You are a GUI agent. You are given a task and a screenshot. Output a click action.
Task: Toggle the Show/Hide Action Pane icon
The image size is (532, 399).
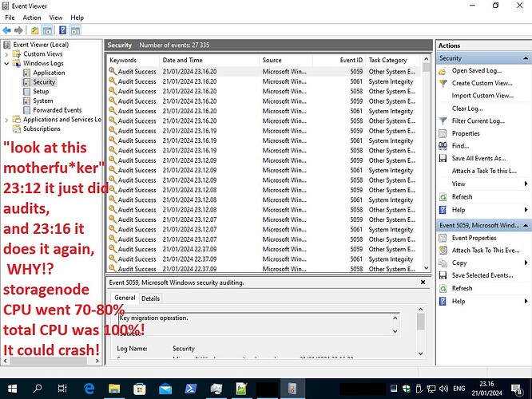[x=75, y=30]
